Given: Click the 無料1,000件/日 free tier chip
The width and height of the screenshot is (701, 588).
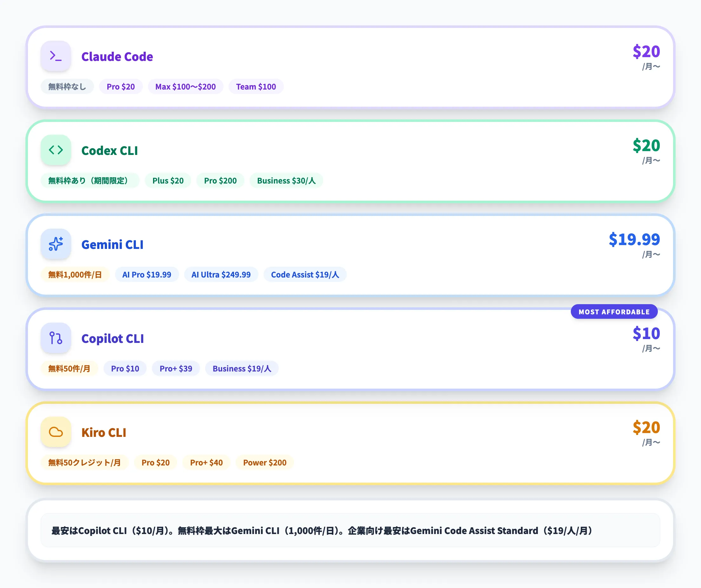Looking at the screenshot, I should point(75,275).
